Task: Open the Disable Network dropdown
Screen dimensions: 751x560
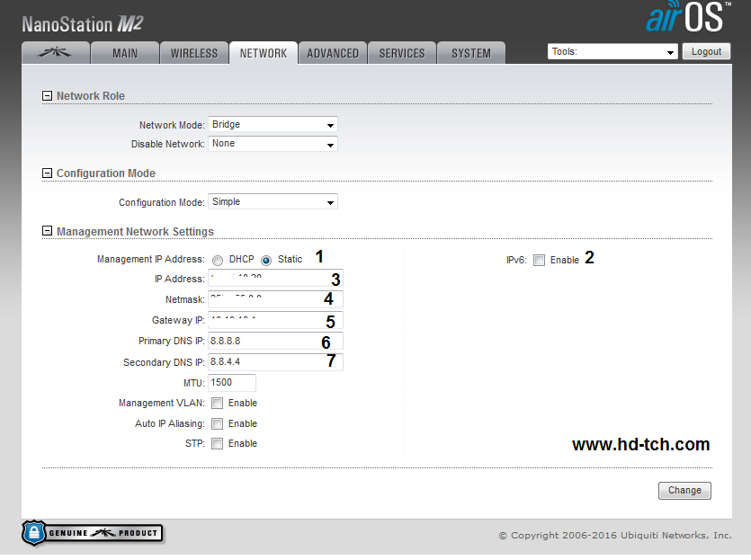Action: (x=273, y=144)
